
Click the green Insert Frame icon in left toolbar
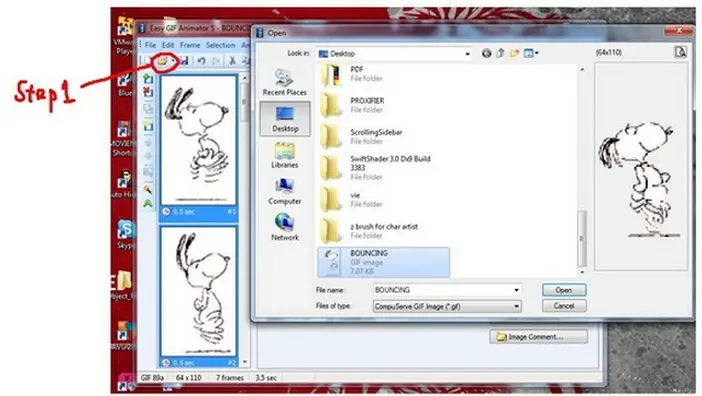coord(148,78)
